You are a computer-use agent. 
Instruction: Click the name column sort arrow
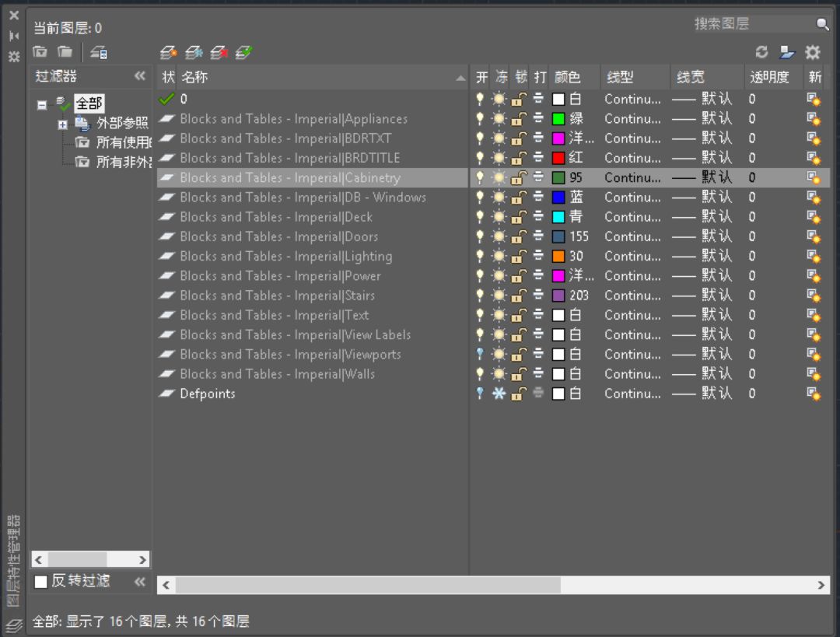tap(460, 79)
